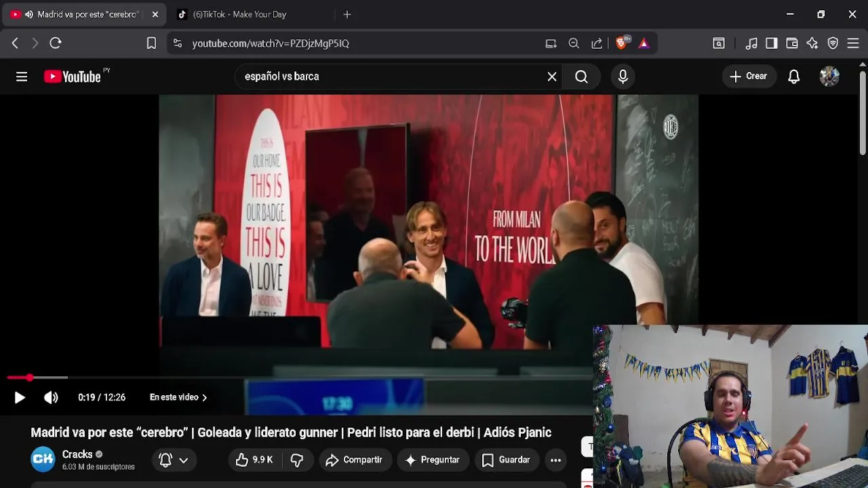View site information icon in address bar

tap(178, 43)
